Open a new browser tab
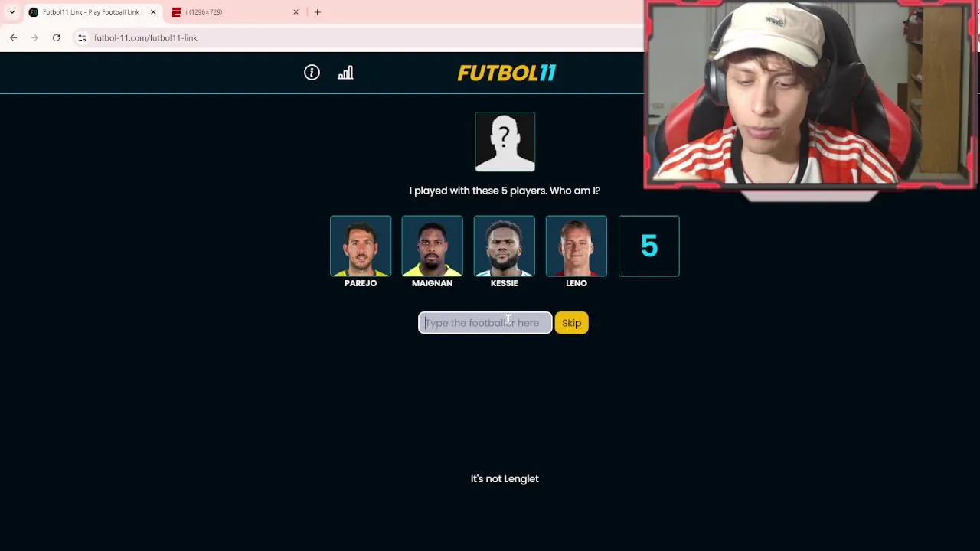This screenshot has height=551, width=980. click(317, 12)
